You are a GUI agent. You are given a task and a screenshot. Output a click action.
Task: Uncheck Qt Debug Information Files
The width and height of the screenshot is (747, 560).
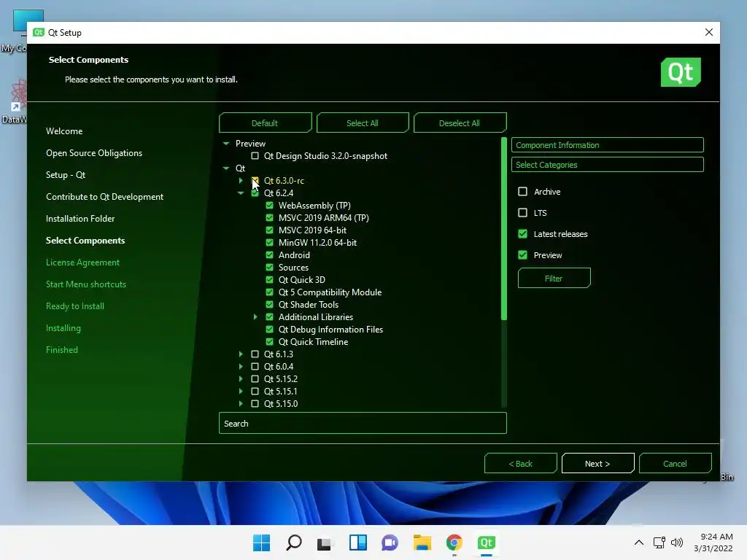pos(269,329)
